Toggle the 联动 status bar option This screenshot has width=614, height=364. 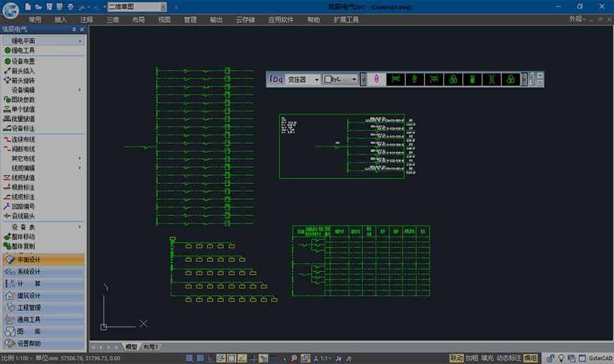(x=456, y=358)
